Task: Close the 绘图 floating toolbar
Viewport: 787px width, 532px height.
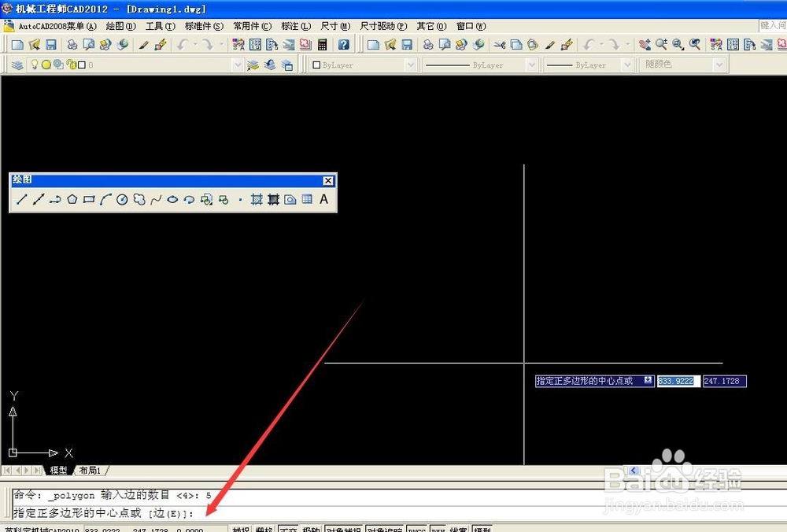Action: [328, 181]
